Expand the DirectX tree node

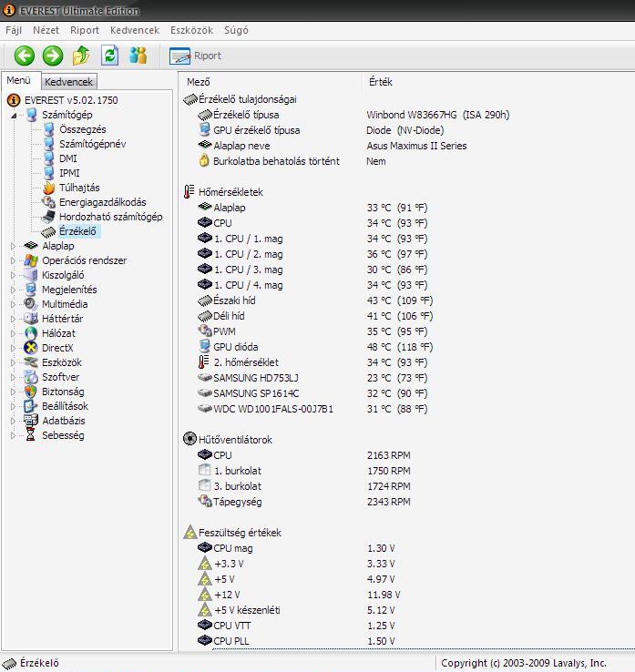(13, 348)
